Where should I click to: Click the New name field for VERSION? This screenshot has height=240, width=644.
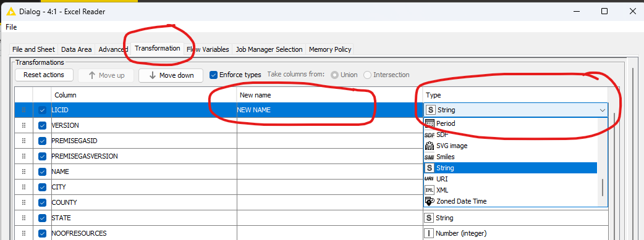(x=330, y=125)
